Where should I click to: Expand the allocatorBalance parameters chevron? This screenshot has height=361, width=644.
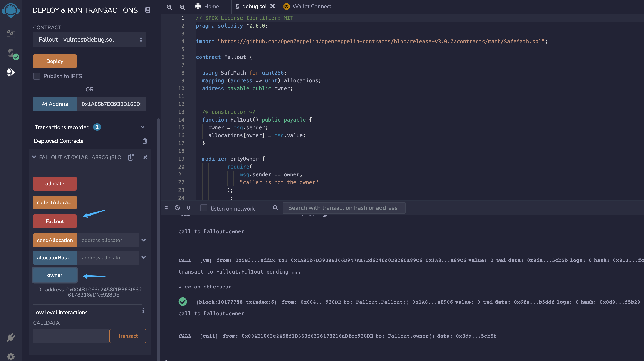pos(144,257)
